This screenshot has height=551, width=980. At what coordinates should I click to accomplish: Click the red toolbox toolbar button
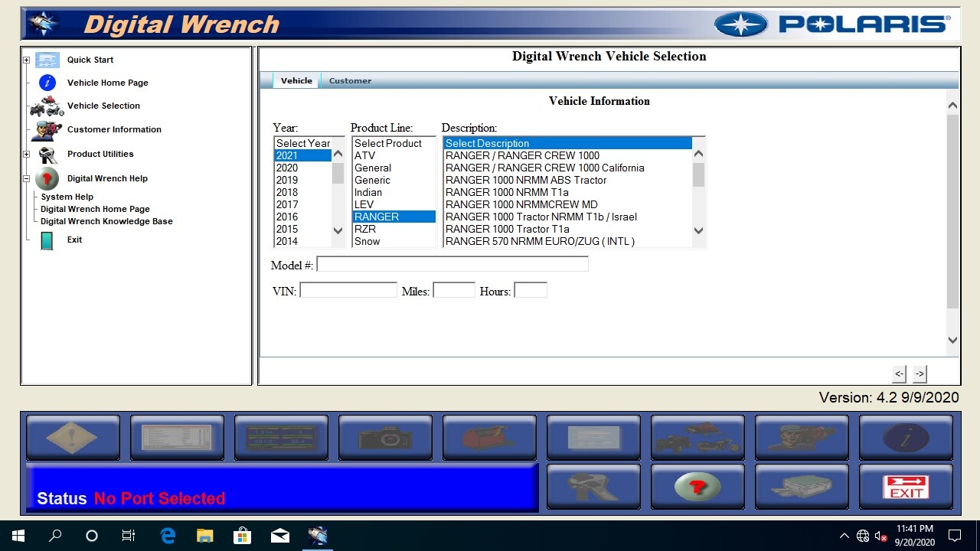coord(489,438)
